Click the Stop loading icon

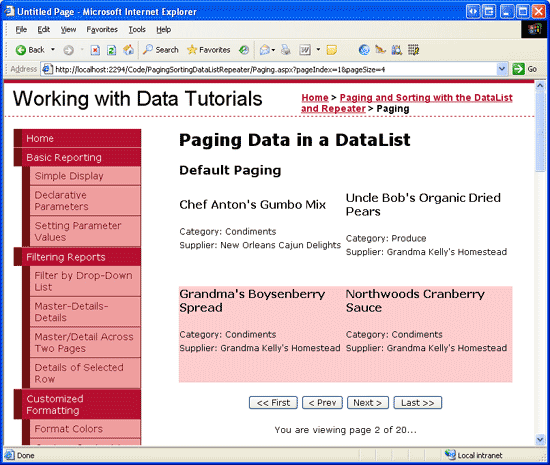(x=95, y=50)
